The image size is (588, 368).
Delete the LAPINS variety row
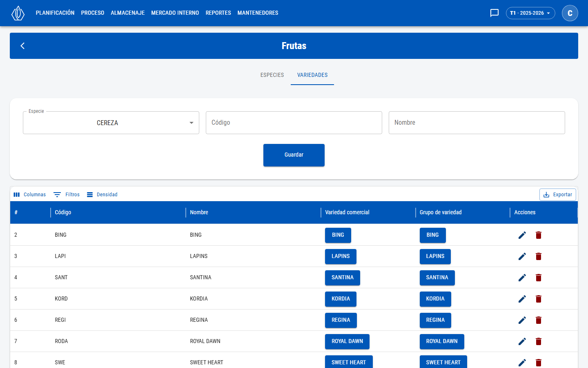[539, 256]
